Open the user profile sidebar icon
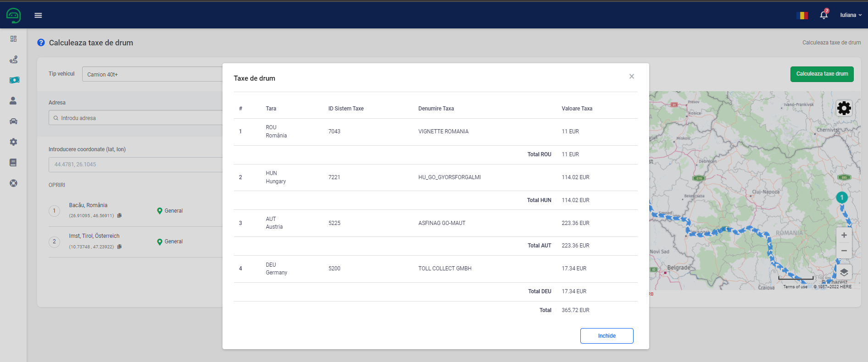Image resolution: width=868 pixels, height=362 pixels. 13,101
